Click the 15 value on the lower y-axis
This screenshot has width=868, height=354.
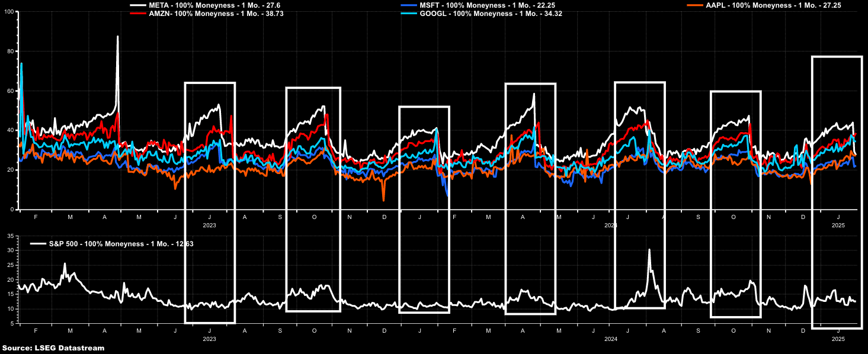(11, 294)
